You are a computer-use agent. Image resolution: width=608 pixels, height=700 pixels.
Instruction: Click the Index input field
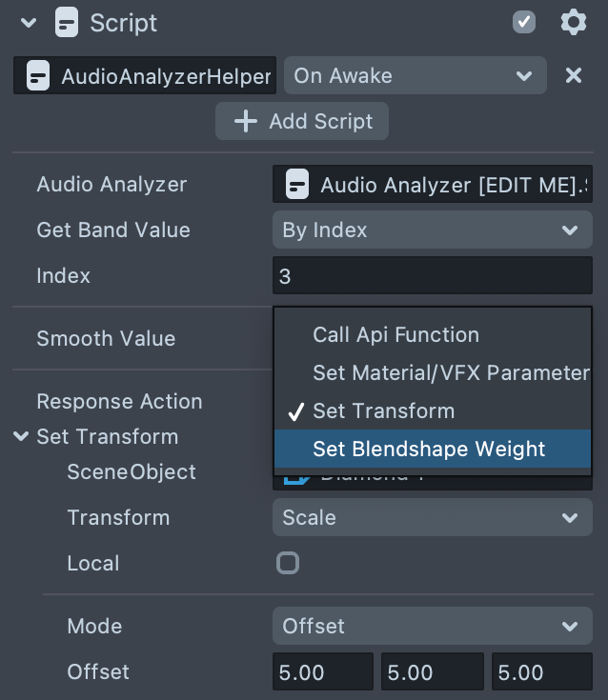[432, 275]
